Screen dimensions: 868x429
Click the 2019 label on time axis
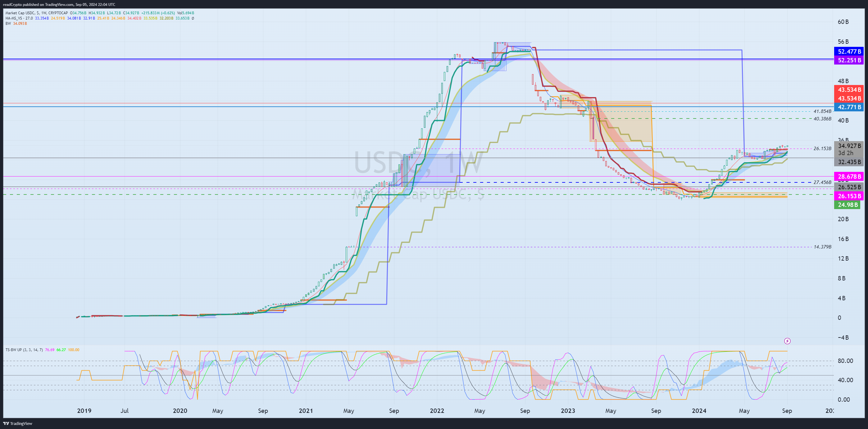(84, 410)
